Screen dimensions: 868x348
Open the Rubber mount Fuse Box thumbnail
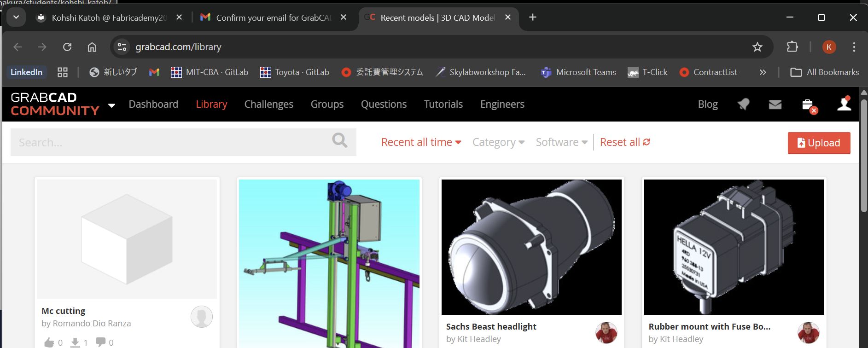[734, 247]
